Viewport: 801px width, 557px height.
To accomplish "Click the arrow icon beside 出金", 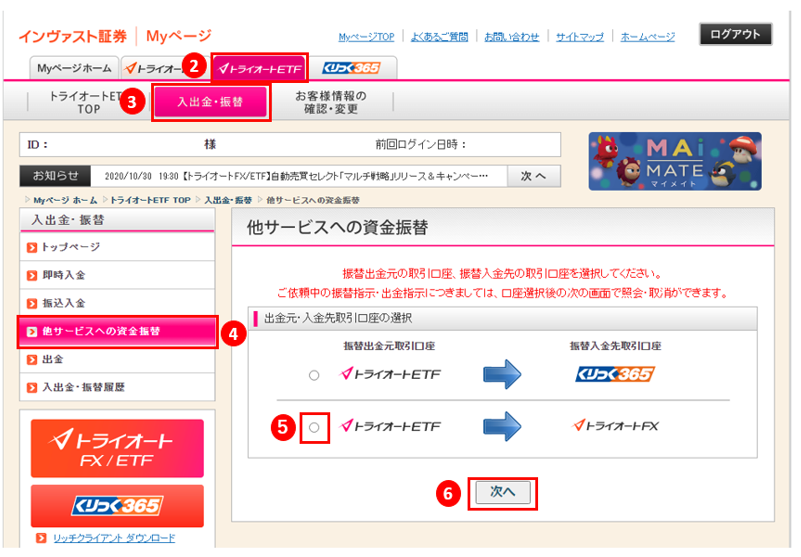I will [x=32, y=360].
